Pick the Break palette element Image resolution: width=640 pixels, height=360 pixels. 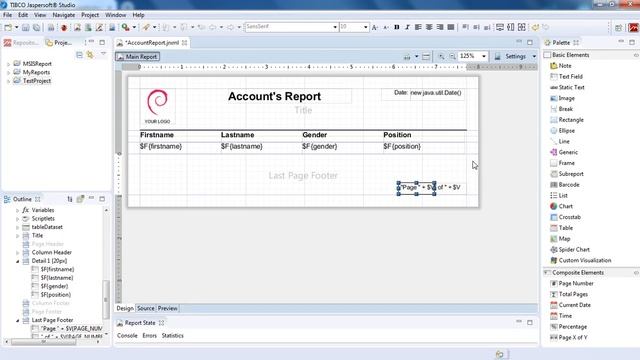pos(562,109)
